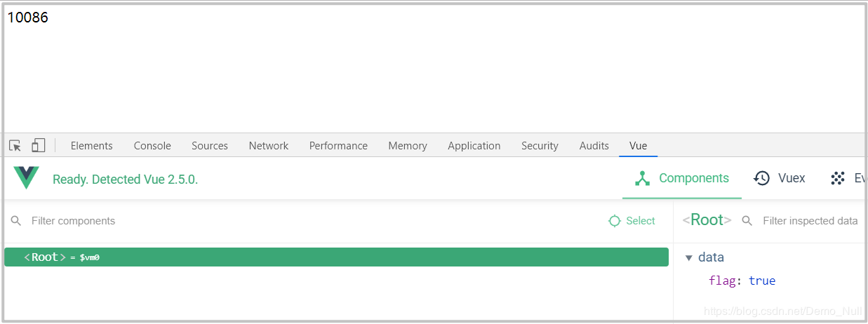Focus the Filter inspected data field

click(810, 221)
